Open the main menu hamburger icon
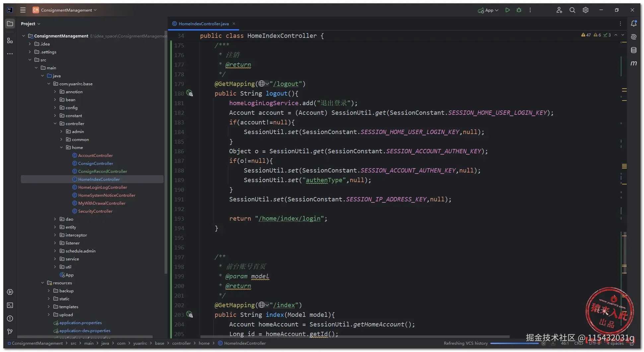 coord(23,10)
